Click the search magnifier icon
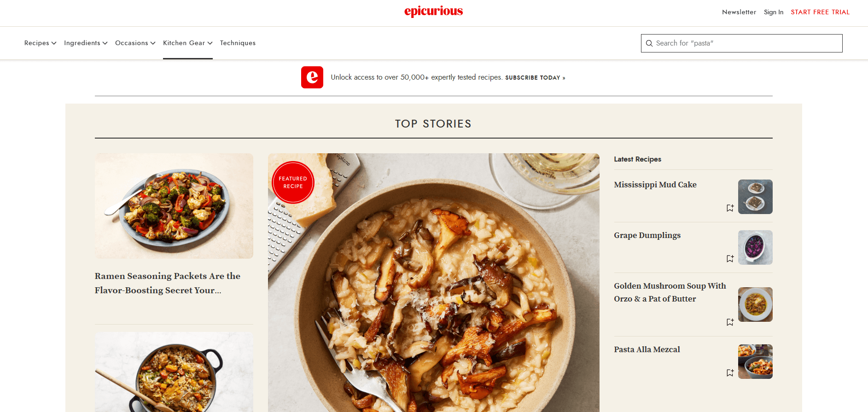This screenshot has height=412, width=868. click(x=649, y=43)
